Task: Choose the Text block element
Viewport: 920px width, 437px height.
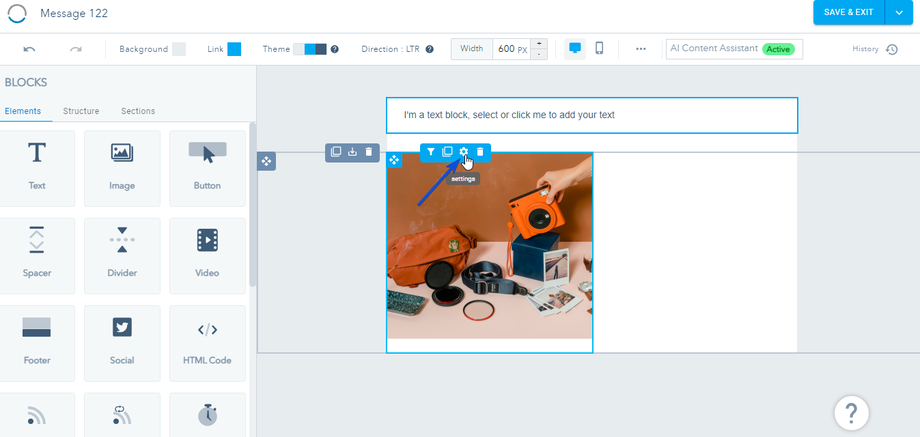Action: click(36, 168)
